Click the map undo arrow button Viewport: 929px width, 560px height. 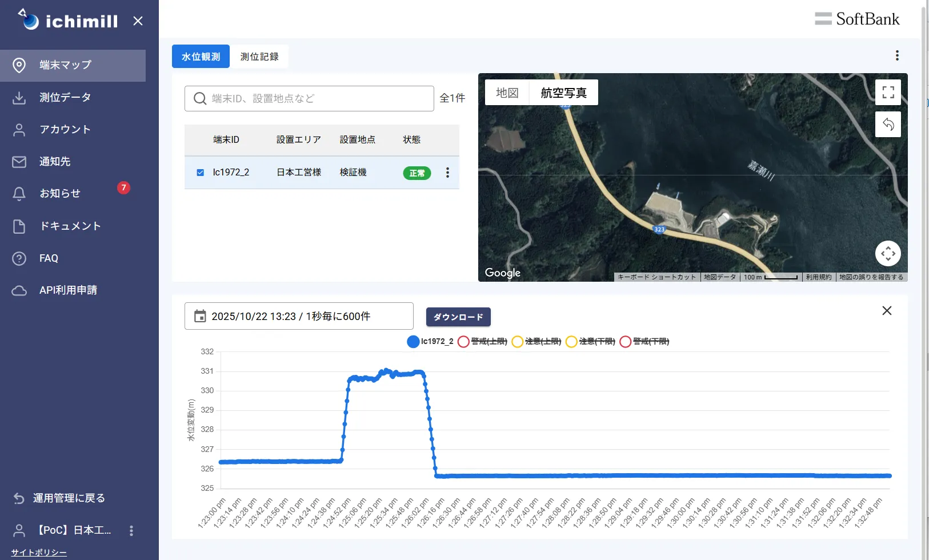coord(888,125)
